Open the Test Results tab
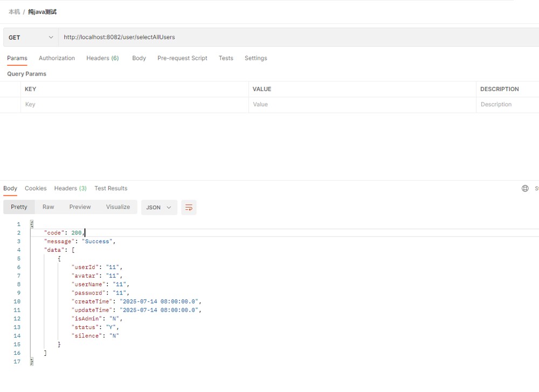This screenshot has height=392, width=539. pos(110,188)
